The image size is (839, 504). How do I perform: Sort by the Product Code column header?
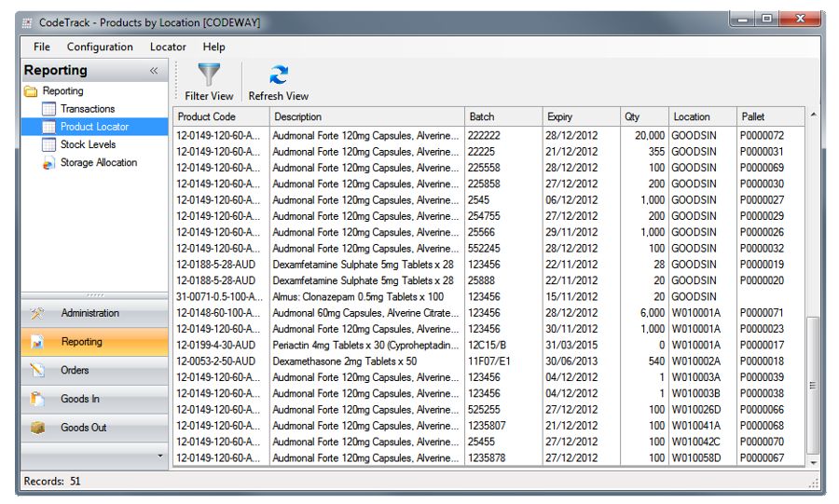point(207,117)
